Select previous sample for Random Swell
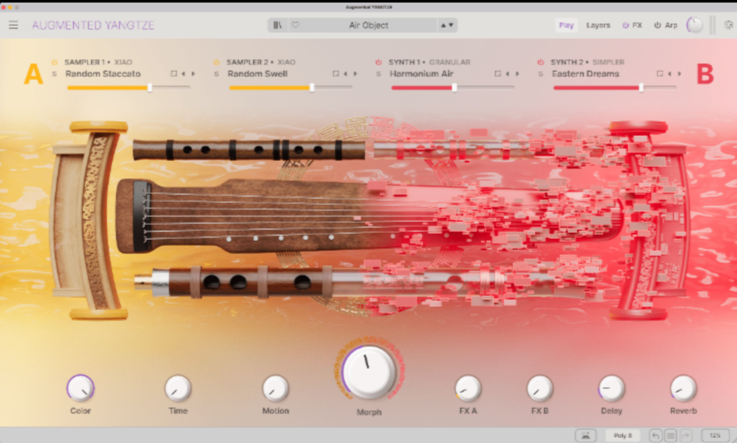The width and height of the screenshot is (737, 443). point(345,74)
